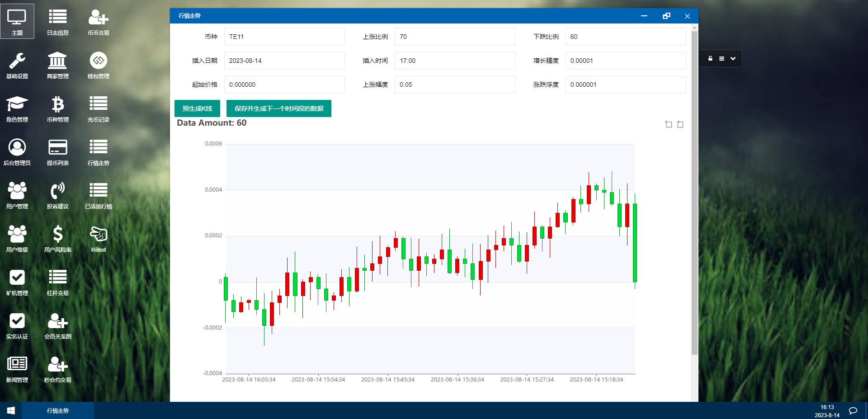Click the 预生成K线 button
Viewport: 868px width, 419px height.
coord(197,108)
